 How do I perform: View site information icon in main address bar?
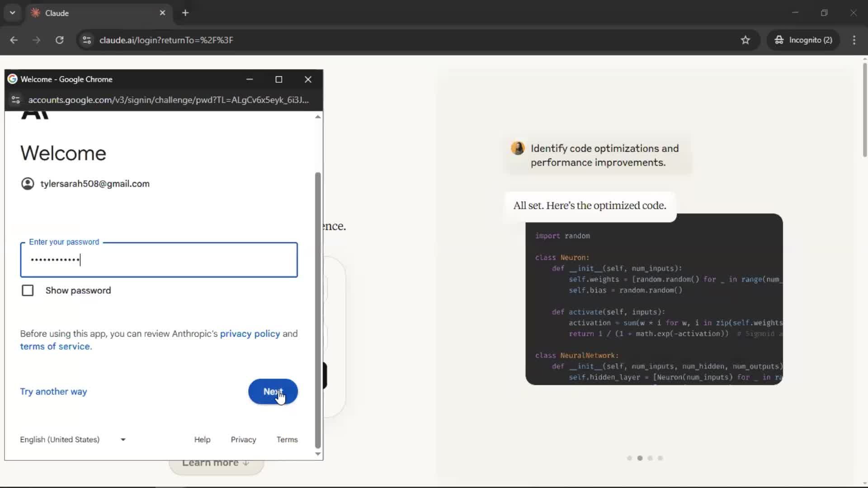point(87,40)
